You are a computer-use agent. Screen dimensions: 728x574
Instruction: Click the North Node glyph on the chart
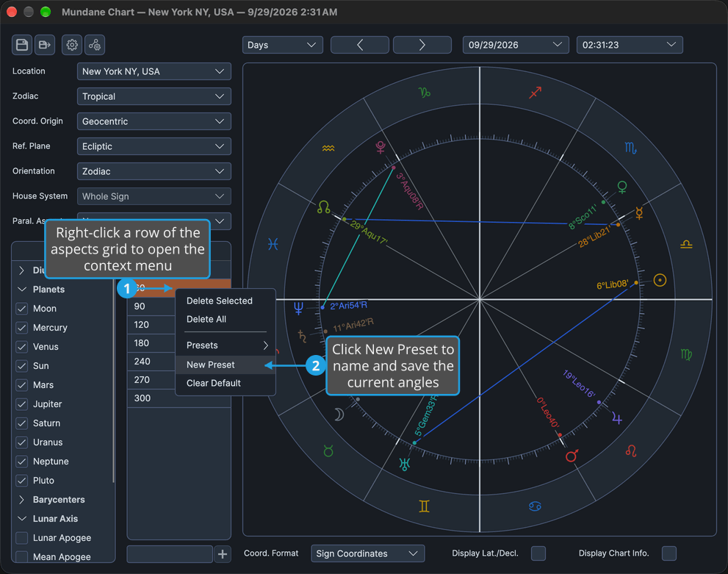pos(324,207)
